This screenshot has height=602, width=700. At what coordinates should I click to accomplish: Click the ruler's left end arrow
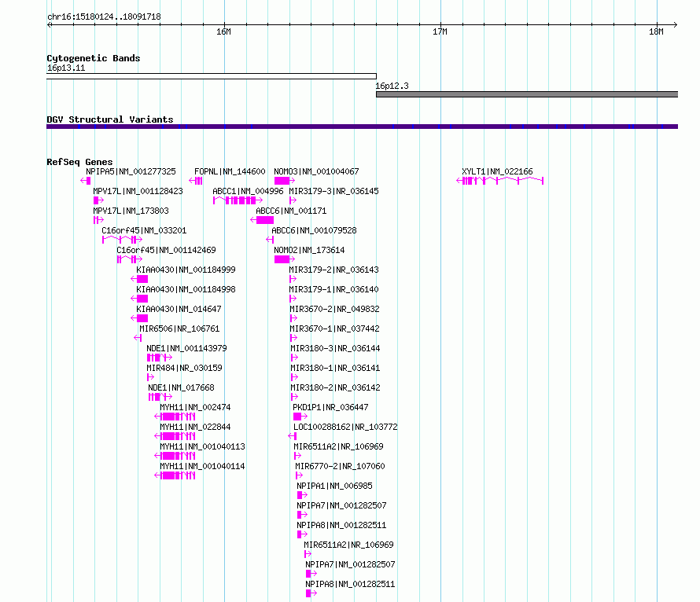click(50, 24)
